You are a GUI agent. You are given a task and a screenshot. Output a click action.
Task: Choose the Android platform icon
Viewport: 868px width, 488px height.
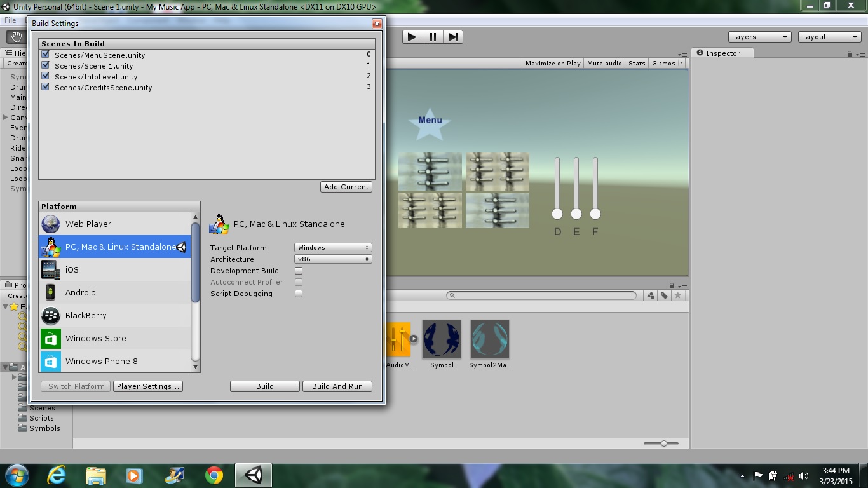pyautogui.click(x=51, y=292)
